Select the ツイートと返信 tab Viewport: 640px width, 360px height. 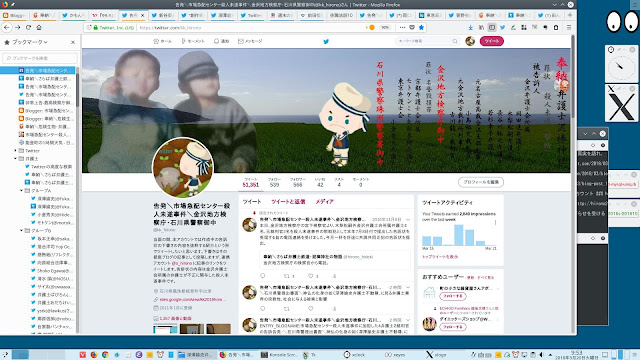click(288, 202)
